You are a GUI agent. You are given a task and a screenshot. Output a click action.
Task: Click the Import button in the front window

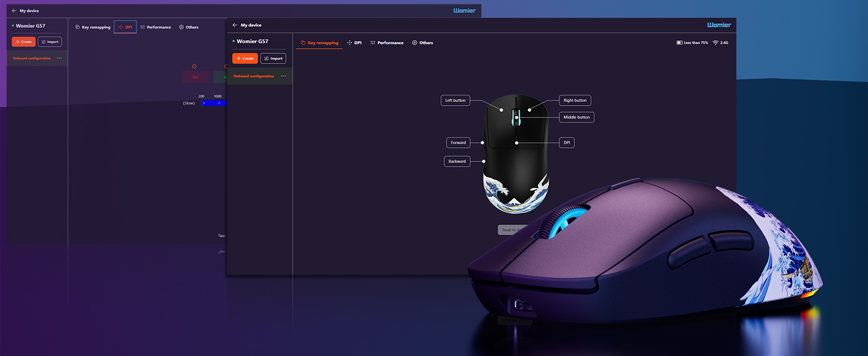pos(273,58)
